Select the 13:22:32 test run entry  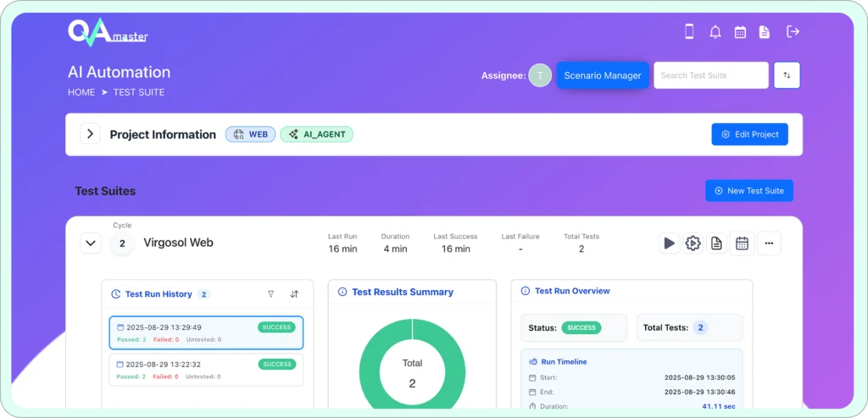click(206, 369)
